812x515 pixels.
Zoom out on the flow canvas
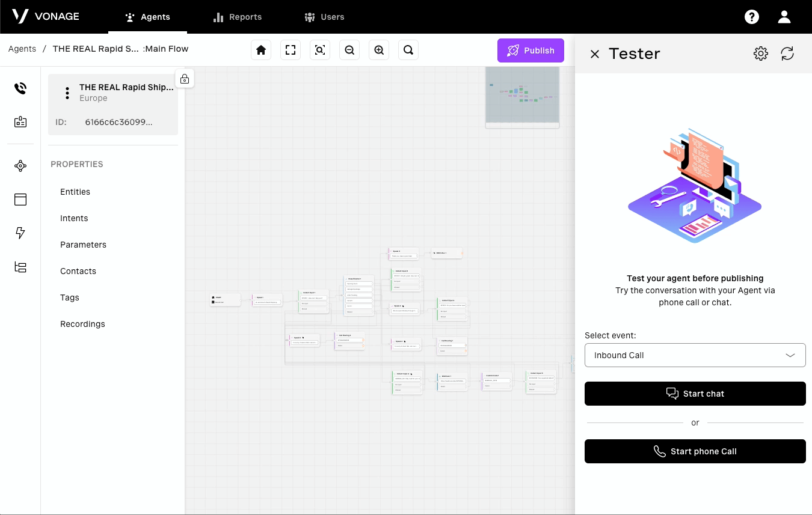coord(349,50)
